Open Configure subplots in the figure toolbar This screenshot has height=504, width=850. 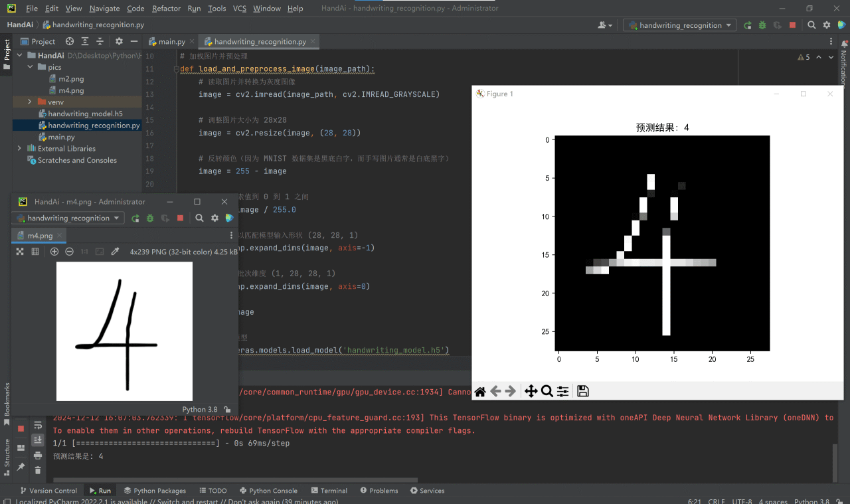coord(563,391)
